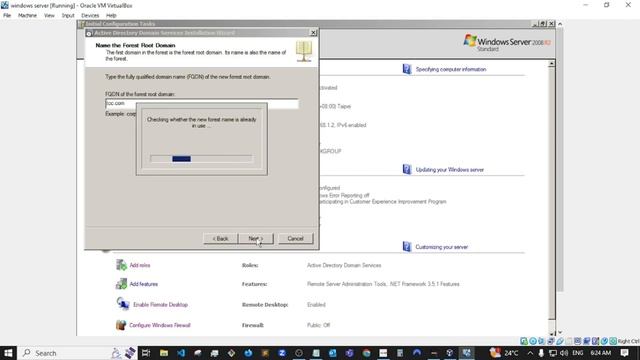Select the Firewall 'Public: Off' value
Image resolution: width=640 pixels, height=360 pixels.
[x=318, y=325]
